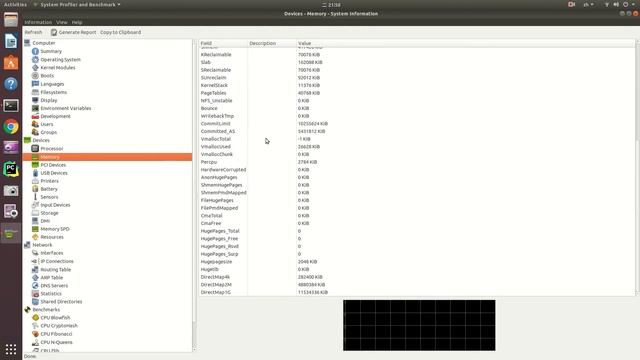The image size is (640, 360).
Task: Select the DMI tree item
Action: click(45, 221)
